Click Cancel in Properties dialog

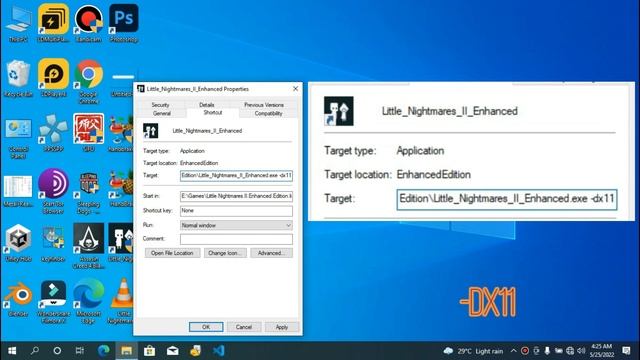coord(244,327)
